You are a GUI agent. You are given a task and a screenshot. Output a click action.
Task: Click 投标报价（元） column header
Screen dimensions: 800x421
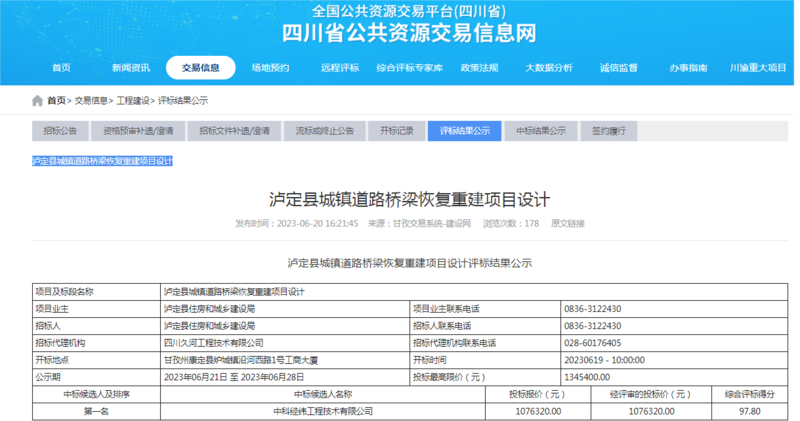pos(538,394)
